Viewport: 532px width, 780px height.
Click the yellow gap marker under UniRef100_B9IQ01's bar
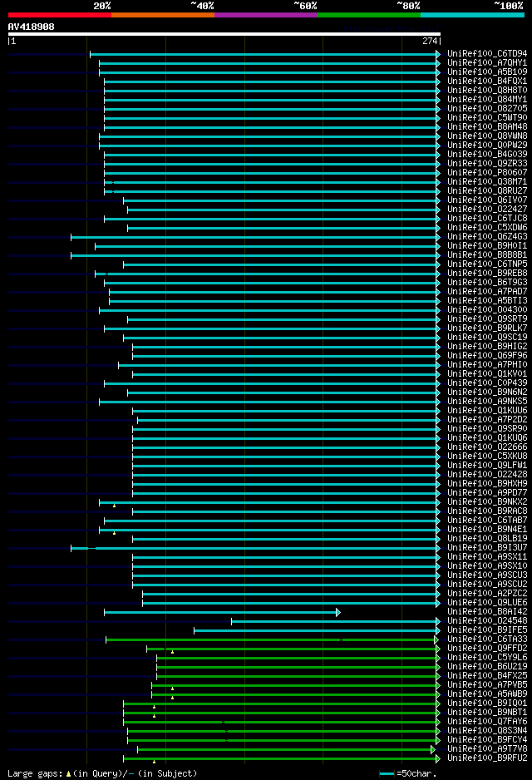point(154,707)
